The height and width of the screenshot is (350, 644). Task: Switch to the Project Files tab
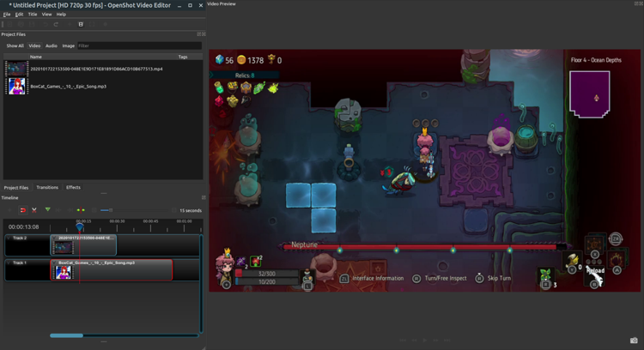tap(16, 188)
